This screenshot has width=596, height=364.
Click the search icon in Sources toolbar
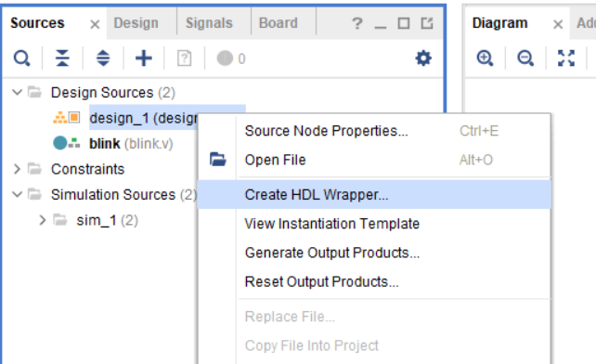(x=21, y=58)
